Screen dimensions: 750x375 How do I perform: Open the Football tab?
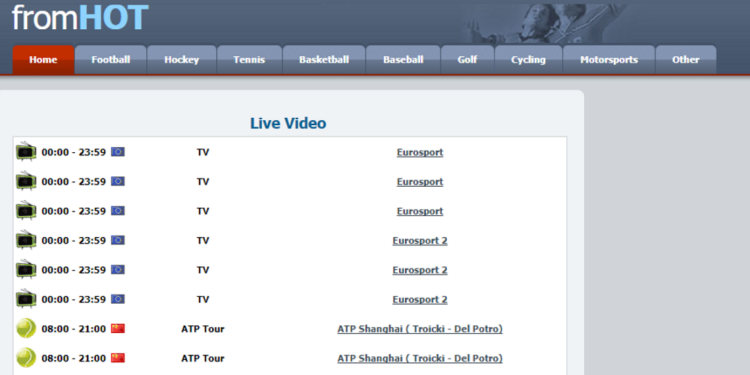pos(110,60)
